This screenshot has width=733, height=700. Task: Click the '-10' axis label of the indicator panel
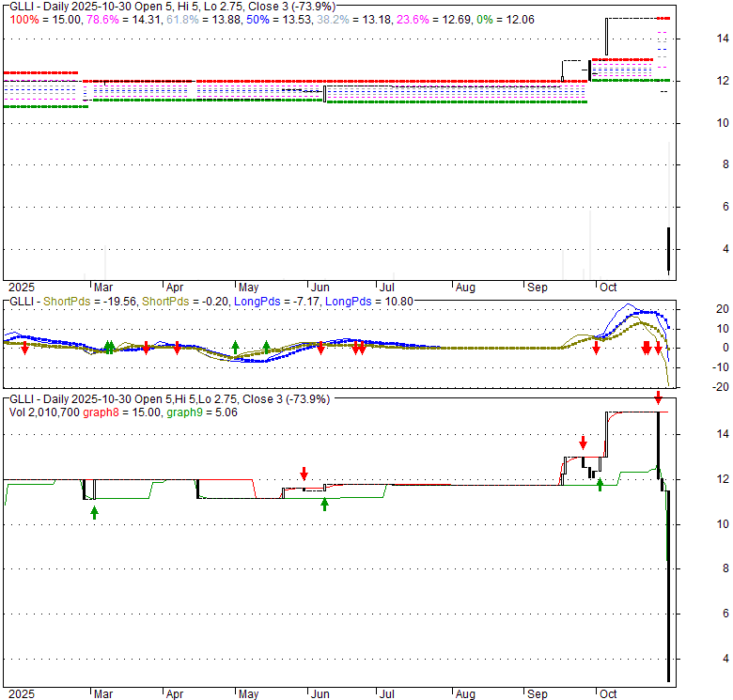(721, 367)
